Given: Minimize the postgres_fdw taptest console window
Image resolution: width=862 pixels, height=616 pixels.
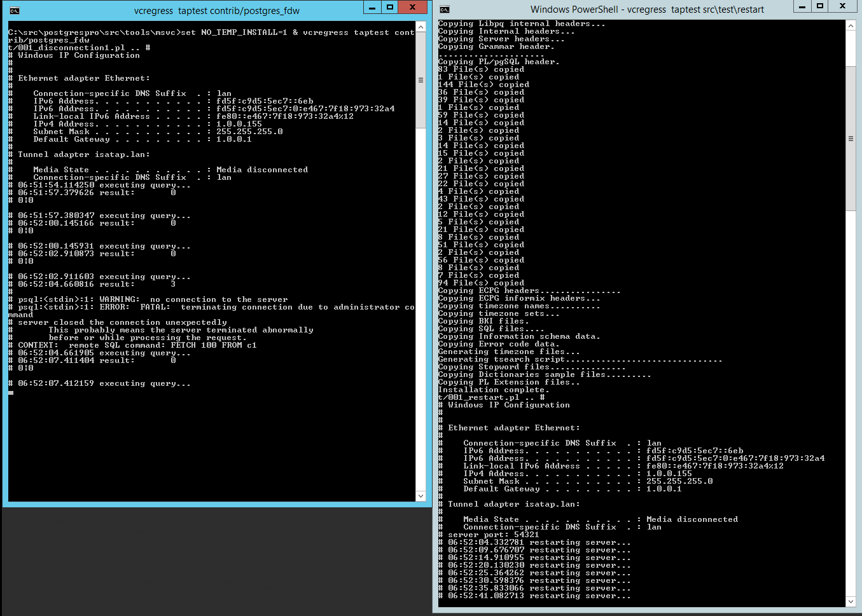Looking at the screenshot, I should [372, 8].
